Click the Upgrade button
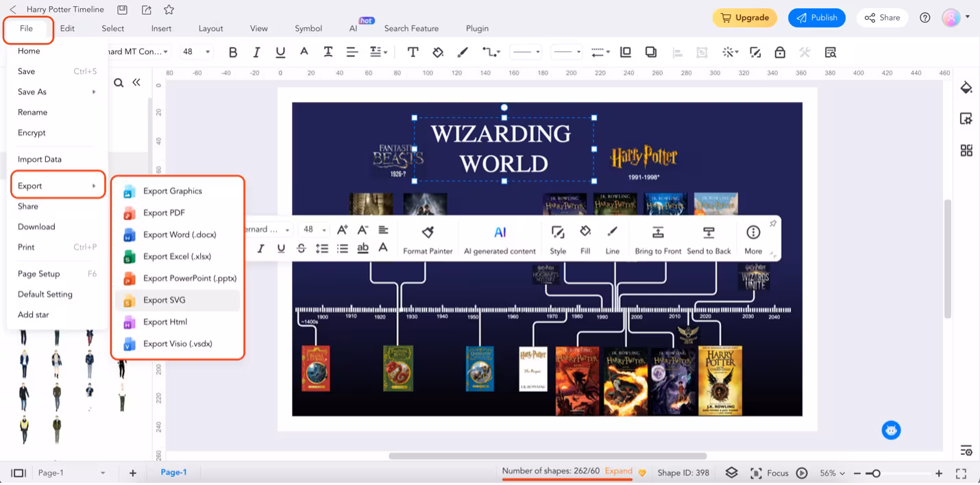This screenshot has height=485, width=980. pyautogui.click(x=745, y=18)
